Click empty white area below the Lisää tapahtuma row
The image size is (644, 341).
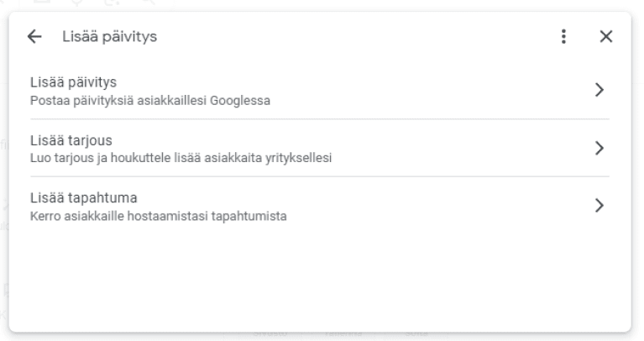pyautogui.click(x=319, y=277)
